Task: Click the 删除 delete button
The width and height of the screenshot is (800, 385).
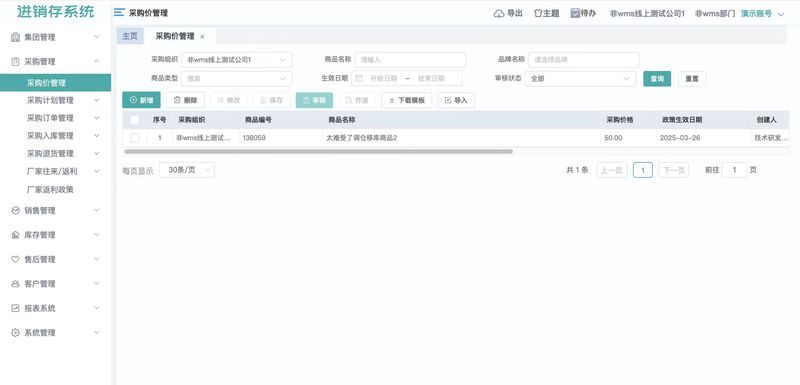Action: 185,100
